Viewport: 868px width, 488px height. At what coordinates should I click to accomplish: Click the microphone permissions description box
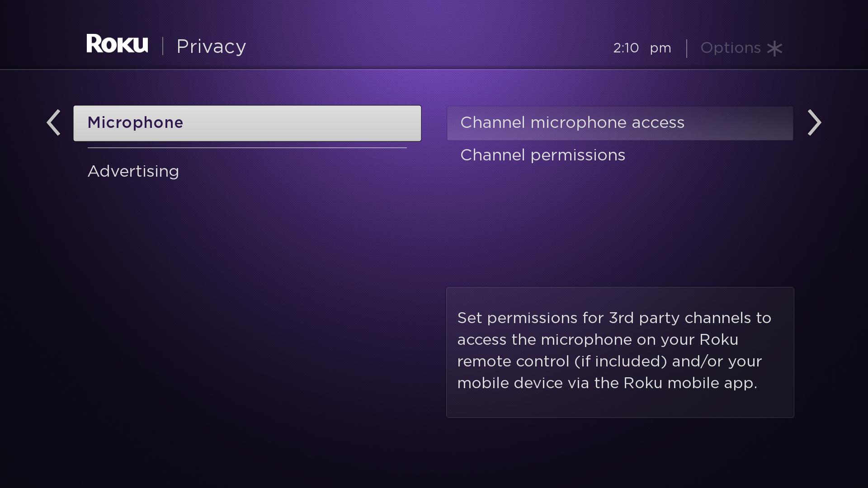pos(620,352)
